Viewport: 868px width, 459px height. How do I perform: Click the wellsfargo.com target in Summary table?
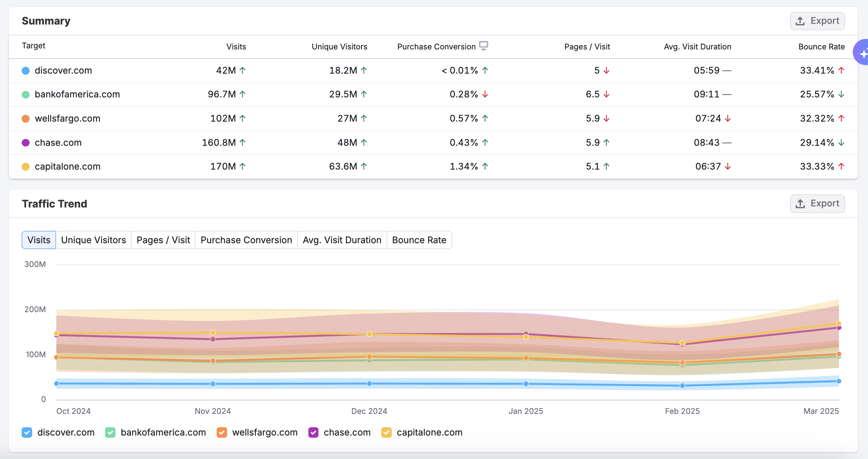[x=68, y=118]
